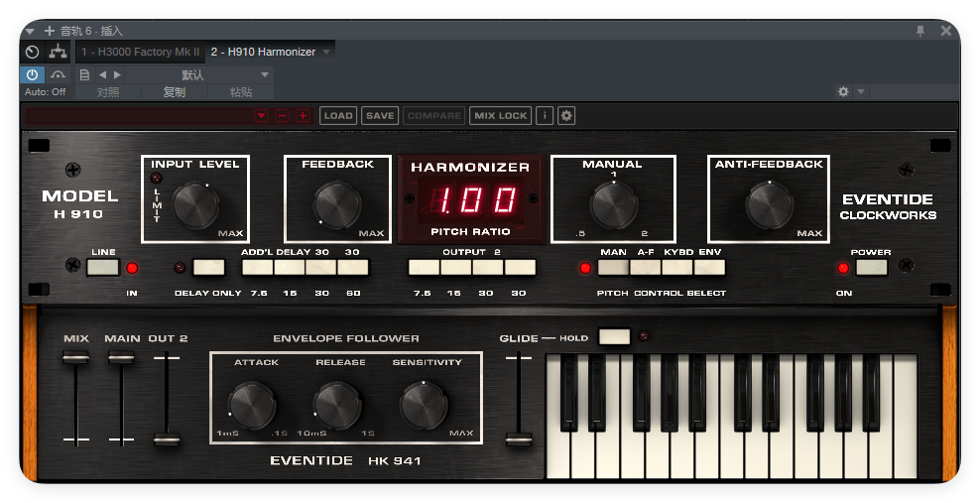Toggle the 15 additional delay switch
The width and height of the screenshot is (980, 503).
click(290, 268)
